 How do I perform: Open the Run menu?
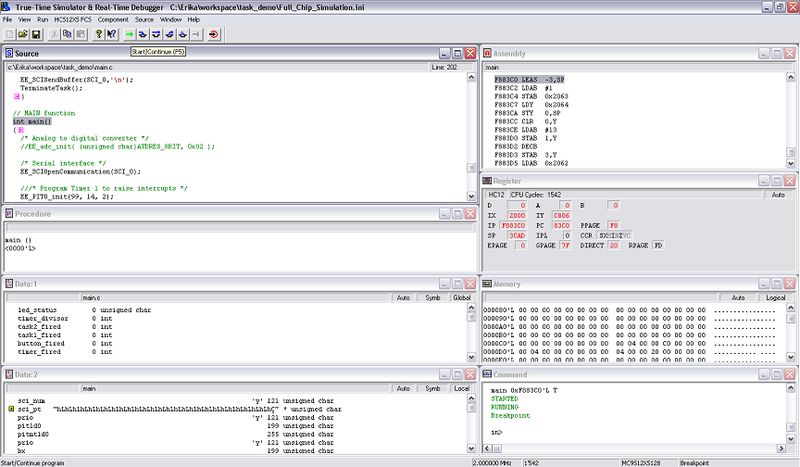tap(42, 19)
